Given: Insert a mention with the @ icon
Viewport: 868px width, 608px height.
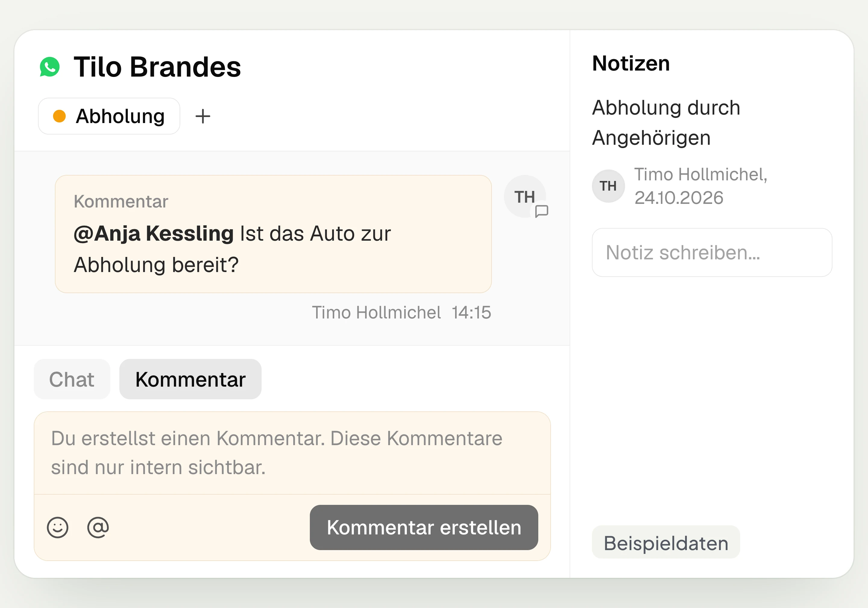Looking at the screenshot, I should point(98,527).
